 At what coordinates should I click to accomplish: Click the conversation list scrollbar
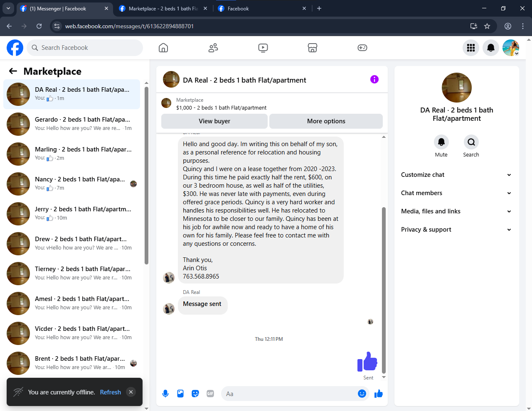click(x=146, y=175)
